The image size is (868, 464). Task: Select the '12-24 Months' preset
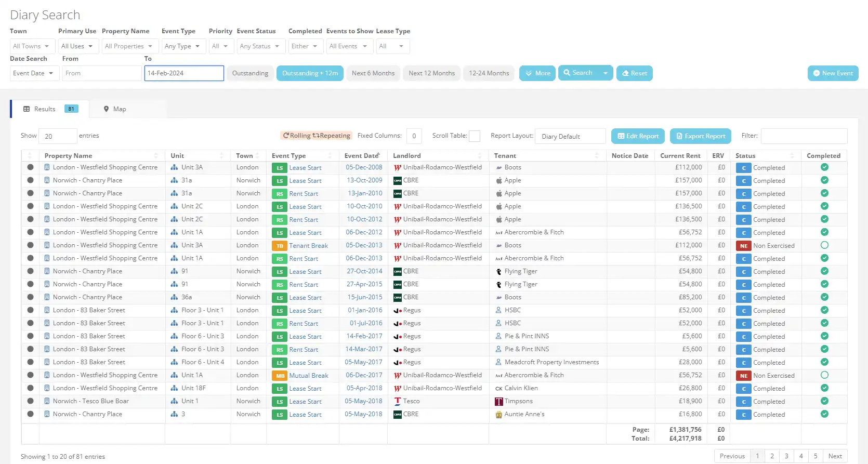click(489, 73)
